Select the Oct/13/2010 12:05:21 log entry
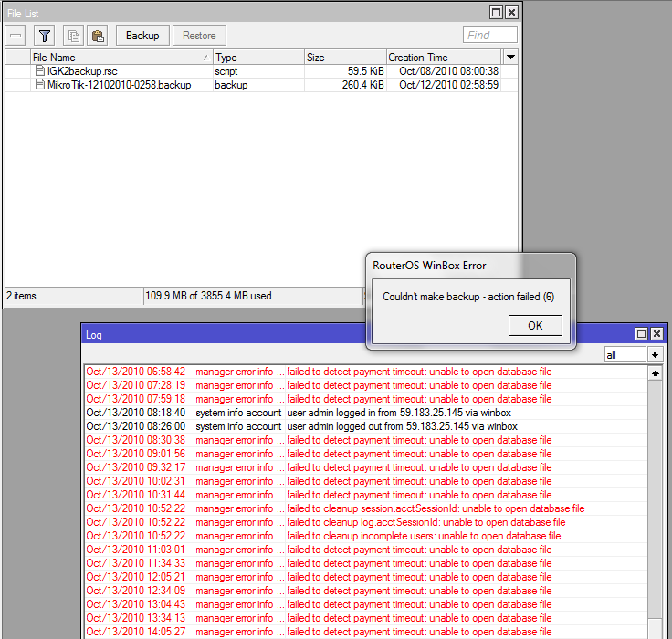 pos(365,577)
